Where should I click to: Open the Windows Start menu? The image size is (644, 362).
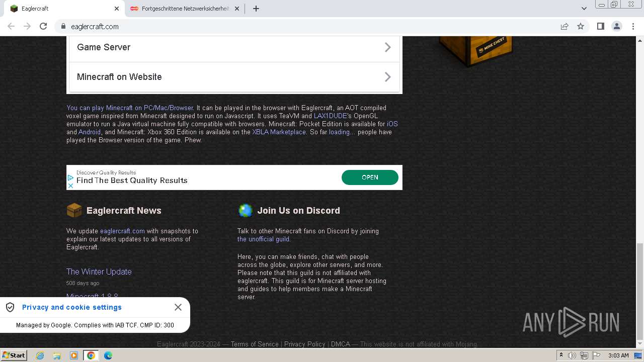point(14,355)
